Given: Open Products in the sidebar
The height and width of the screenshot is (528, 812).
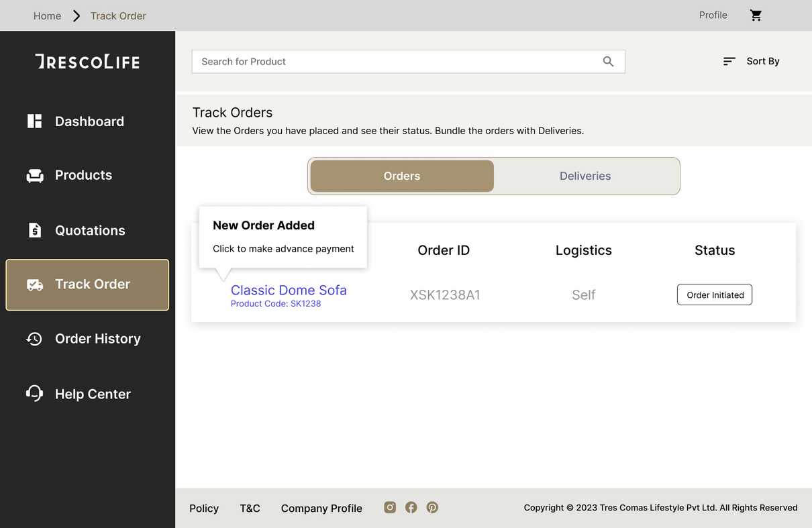Looking at the screenshot, I should click(x=83, y=175).
